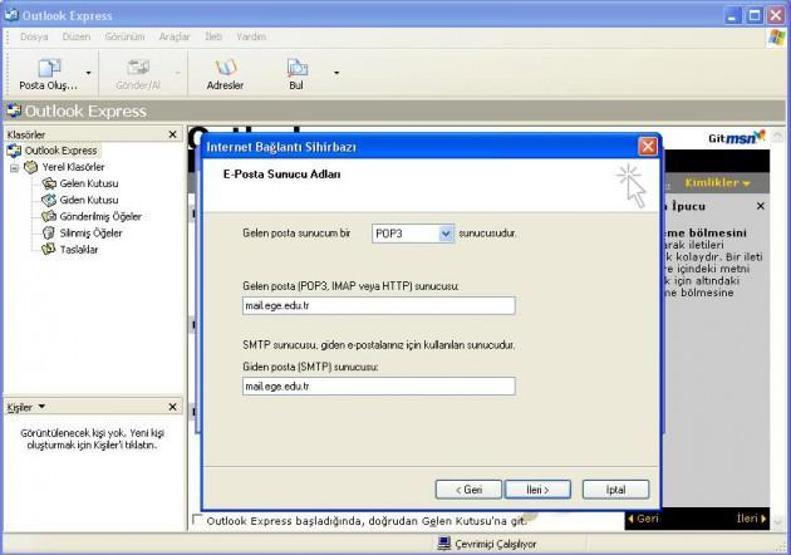Screen dimensions: 791x555
Task: Open the Araçlar menu
Action: [x=174, y=36]
